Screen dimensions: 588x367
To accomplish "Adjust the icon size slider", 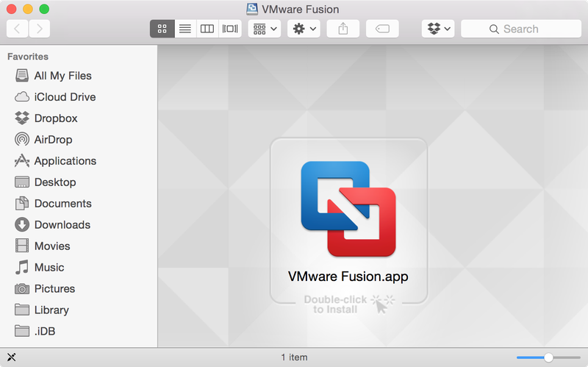I will click(548, 357).
